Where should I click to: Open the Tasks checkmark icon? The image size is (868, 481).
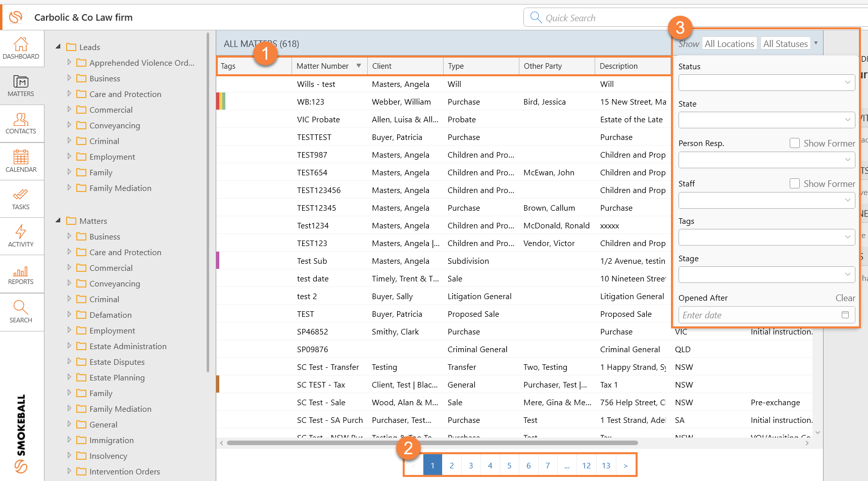coord(21,195)
